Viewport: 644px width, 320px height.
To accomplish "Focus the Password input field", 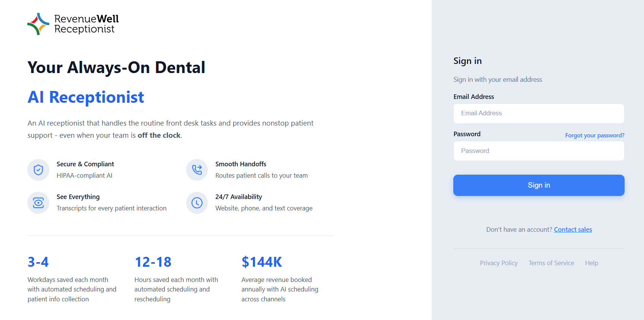I will click(x=538, y=151).
